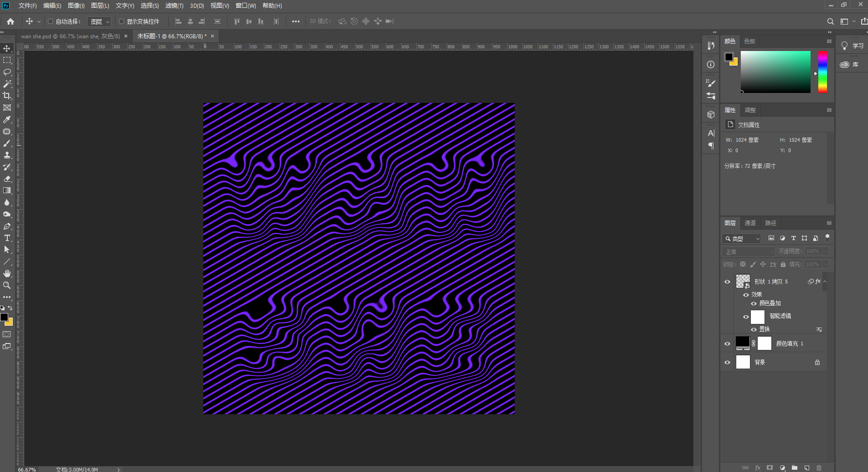Select the Path Selection tool

click(x=7, y=250)
